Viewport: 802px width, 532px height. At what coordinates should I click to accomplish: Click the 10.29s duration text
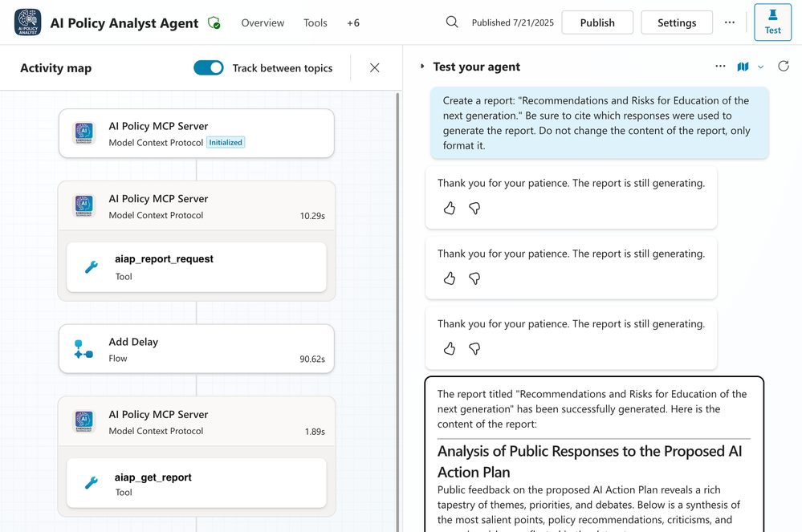click(x=312, y=216)
